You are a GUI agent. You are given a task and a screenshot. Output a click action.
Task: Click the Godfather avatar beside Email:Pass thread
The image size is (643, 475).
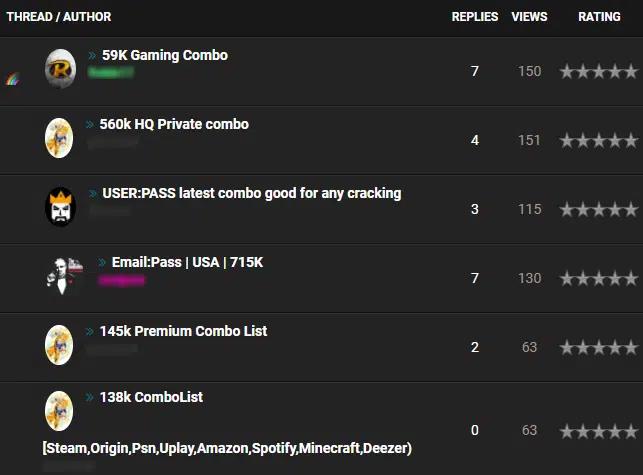[63, 275]
